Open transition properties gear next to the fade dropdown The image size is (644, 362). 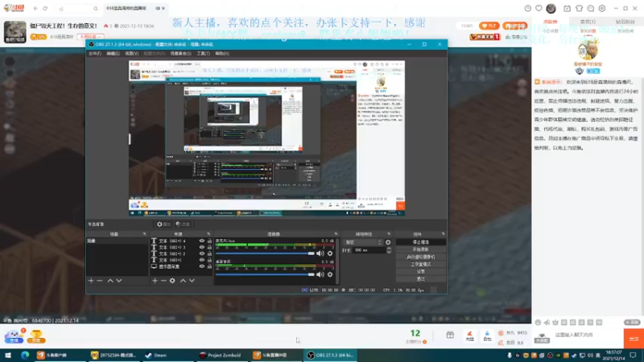388,243
